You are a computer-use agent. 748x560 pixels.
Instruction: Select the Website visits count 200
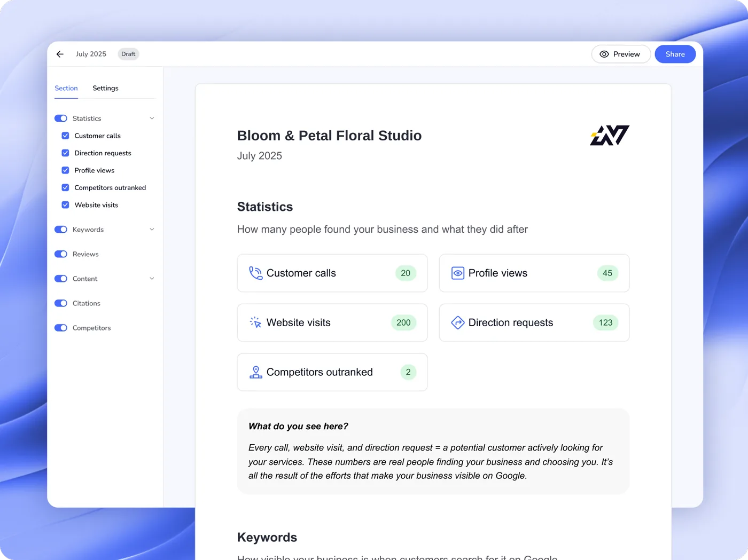tap(403, 322)
